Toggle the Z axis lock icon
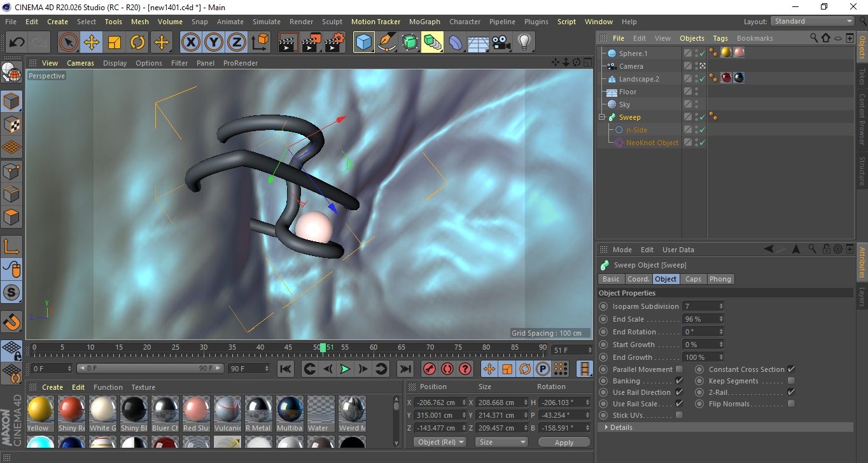 pyautogui.click(x=237, y=43)
